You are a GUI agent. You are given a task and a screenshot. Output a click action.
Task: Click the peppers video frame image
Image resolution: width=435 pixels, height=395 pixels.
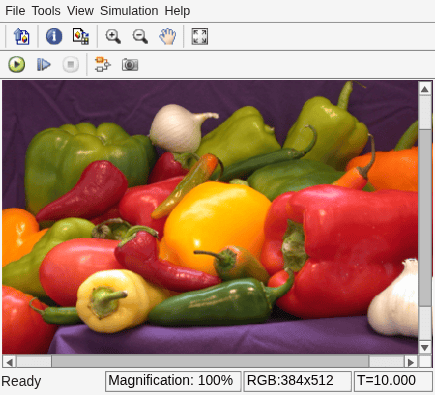point(210,217)
